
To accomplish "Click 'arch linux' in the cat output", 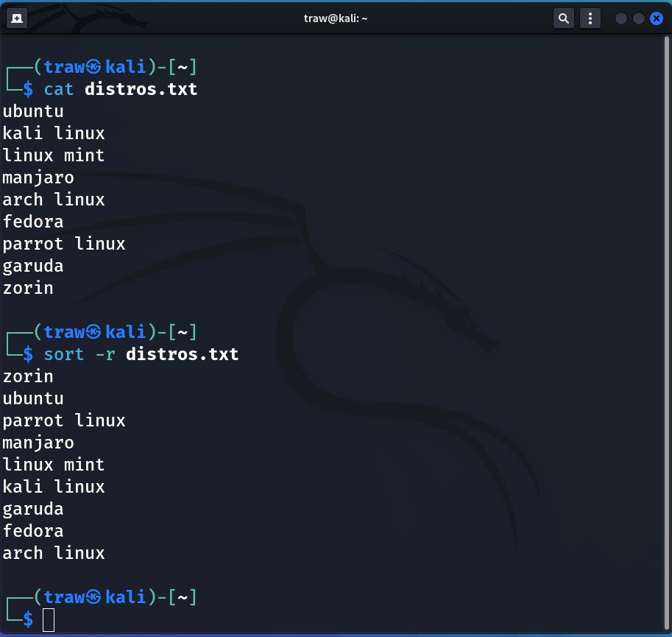I will (54, 200).
